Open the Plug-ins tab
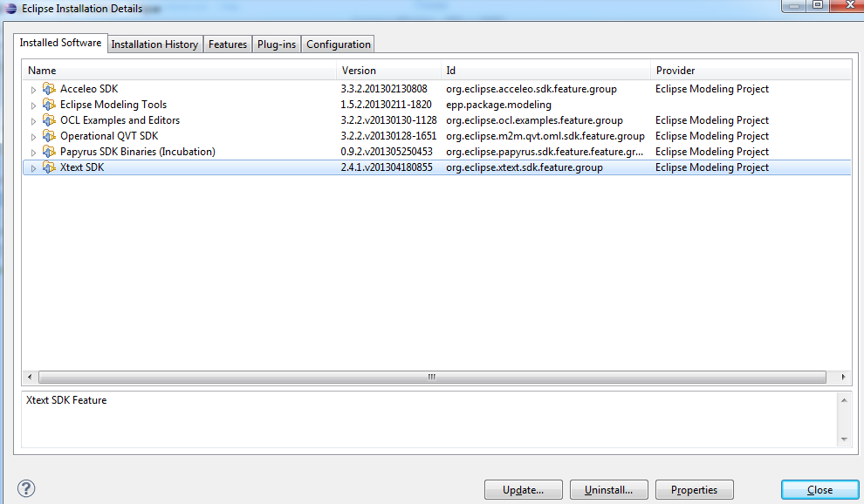The width and height of the screenshot is (864, 504). 277,44
